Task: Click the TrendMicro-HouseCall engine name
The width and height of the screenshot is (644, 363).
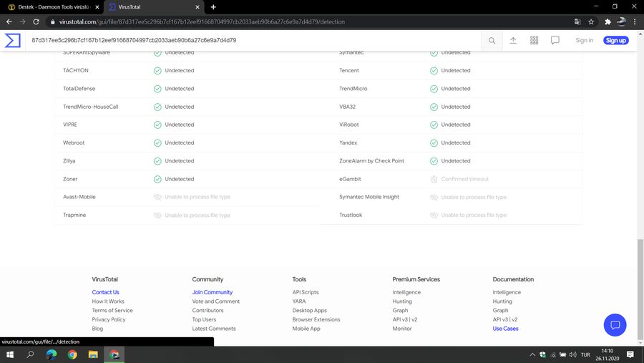Action: pos(90,107)
